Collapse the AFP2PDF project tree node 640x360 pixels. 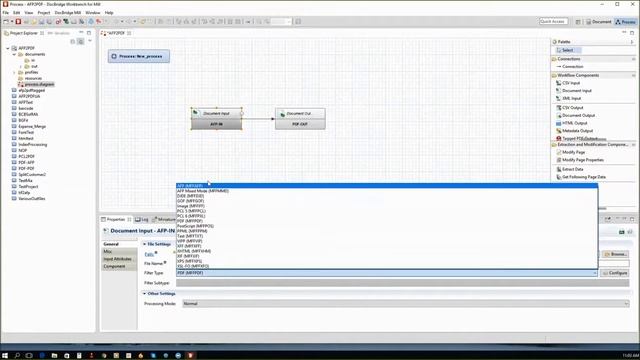pyautogui.click(x=7, y=48)
